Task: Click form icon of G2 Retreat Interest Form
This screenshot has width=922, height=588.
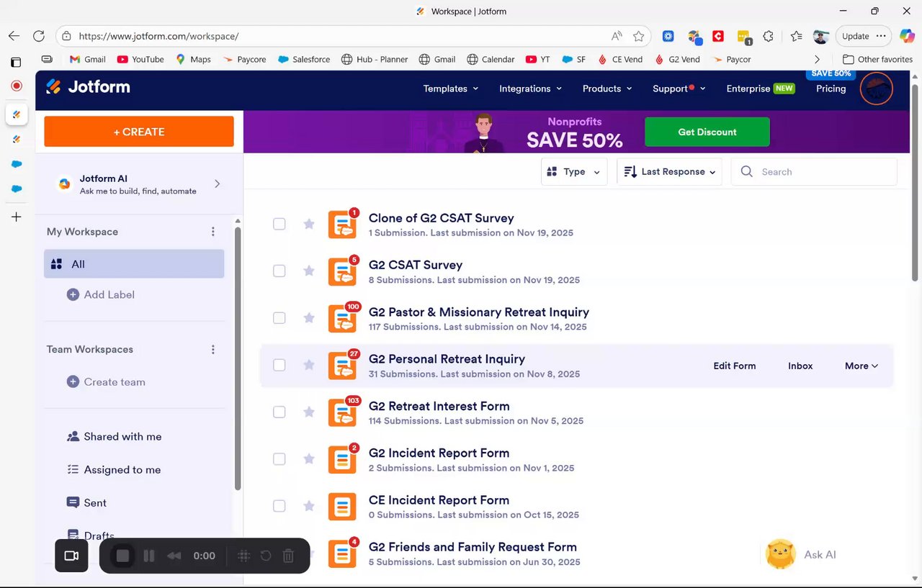Action: (x=342, y=412)
